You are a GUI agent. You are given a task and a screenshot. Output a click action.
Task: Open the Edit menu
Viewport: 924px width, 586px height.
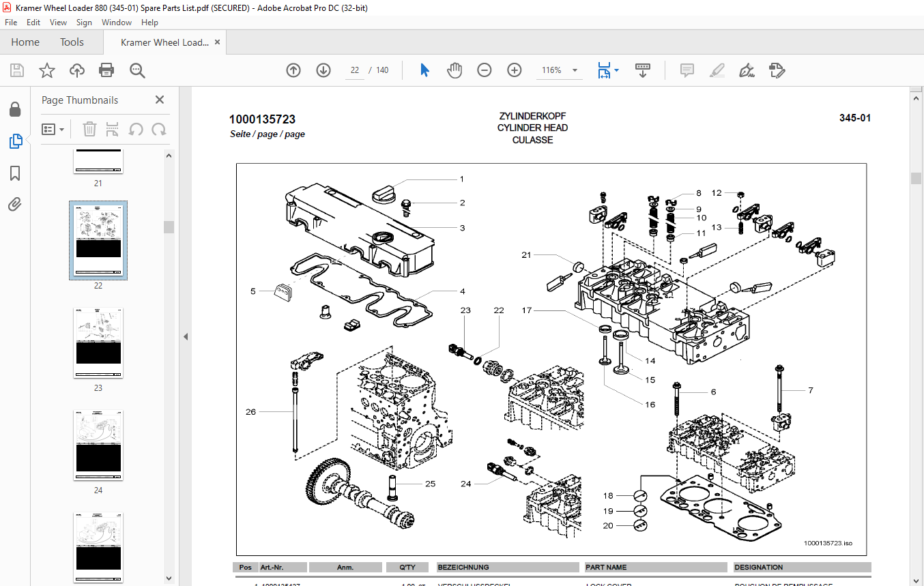pos(33,23)
